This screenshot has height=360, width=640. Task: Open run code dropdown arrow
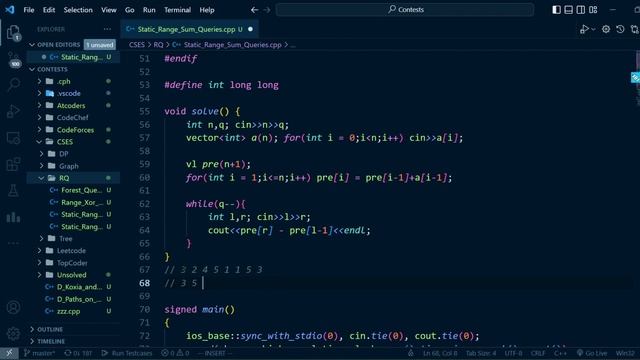593,29
